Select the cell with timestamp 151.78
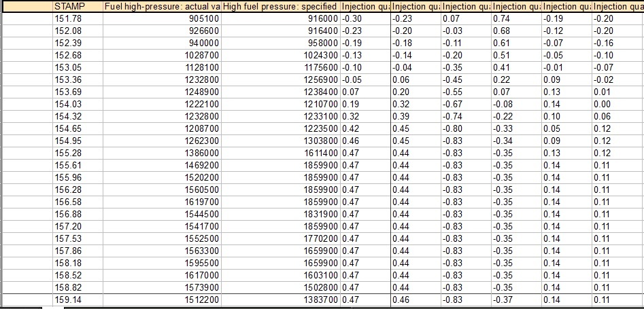This screenshot has width=644, height=309. tap(77, 19)
